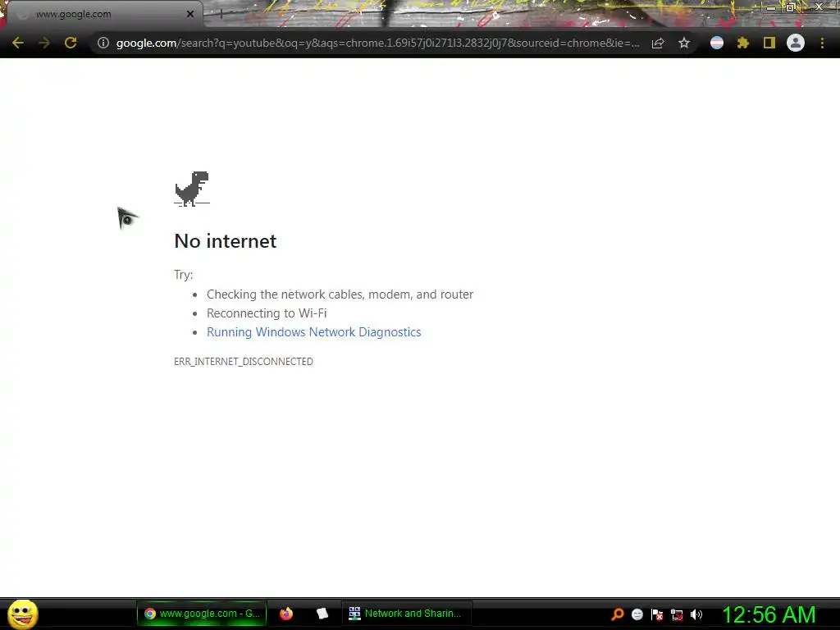This screenshot has height=630, width=840.
Task: Open the Chrome profile avatar
Action: click(796, 43)
